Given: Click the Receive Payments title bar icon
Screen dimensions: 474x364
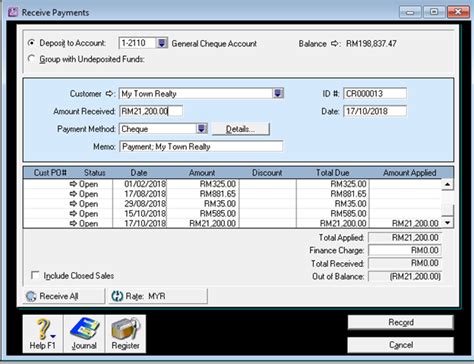Looking at the screenshot, I should click(x=13, y=12).
